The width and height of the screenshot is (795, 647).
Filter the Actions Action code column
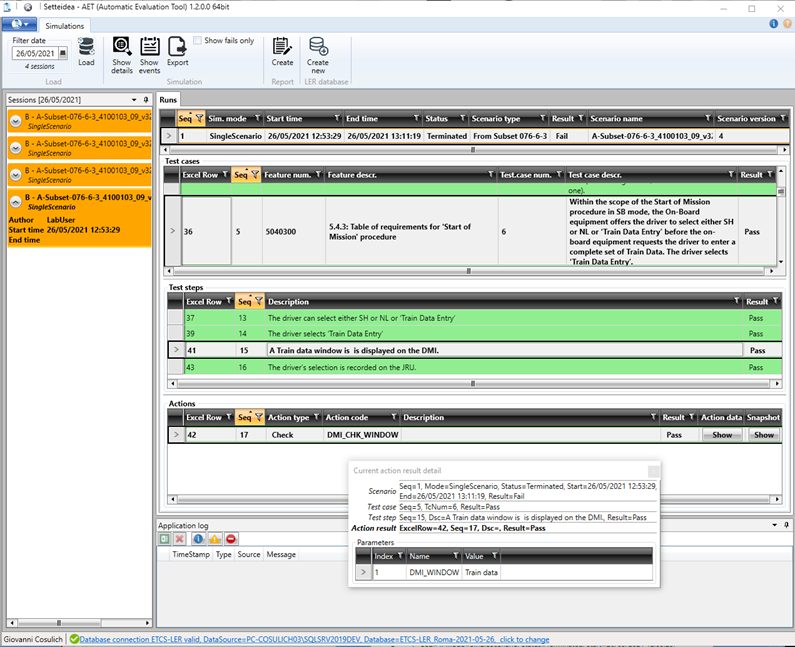click(x=393, y=417)
